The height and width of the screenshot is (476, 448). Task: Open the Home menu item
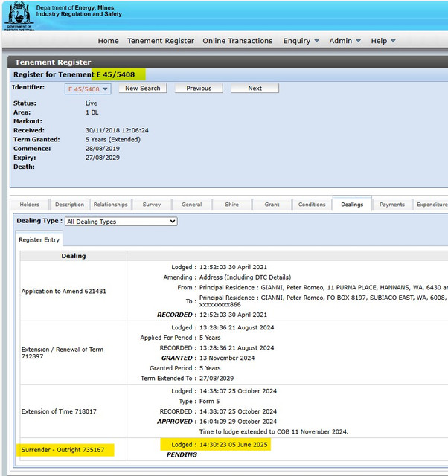click(108, 41)
